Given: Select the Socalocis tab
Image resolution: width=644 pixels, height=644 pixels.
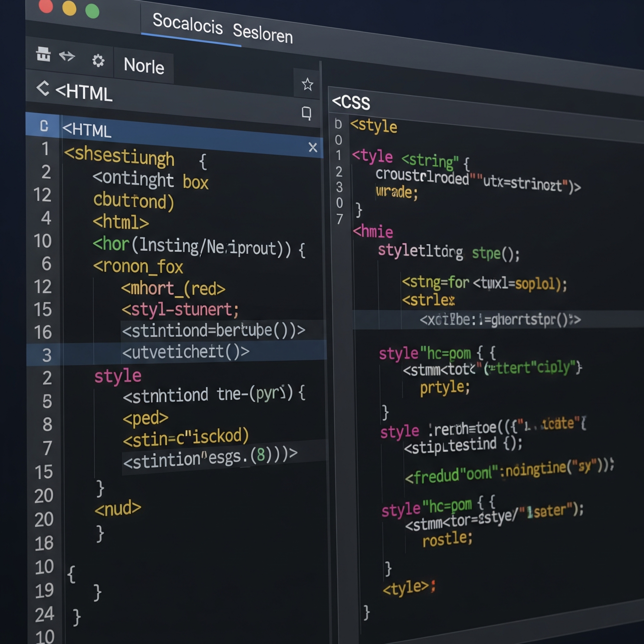Looking at the screenshot, I should (x=188, y=24).
